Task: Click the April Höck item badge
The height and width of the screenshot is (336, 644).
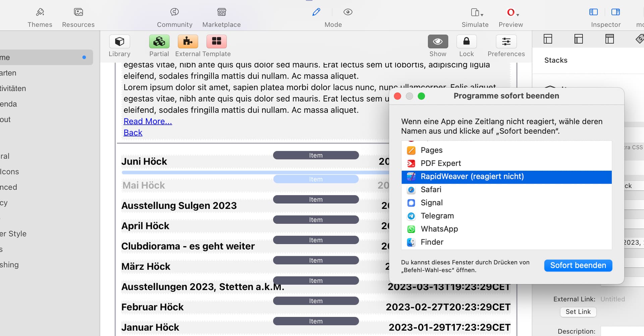Action: (x=316, y=220)
